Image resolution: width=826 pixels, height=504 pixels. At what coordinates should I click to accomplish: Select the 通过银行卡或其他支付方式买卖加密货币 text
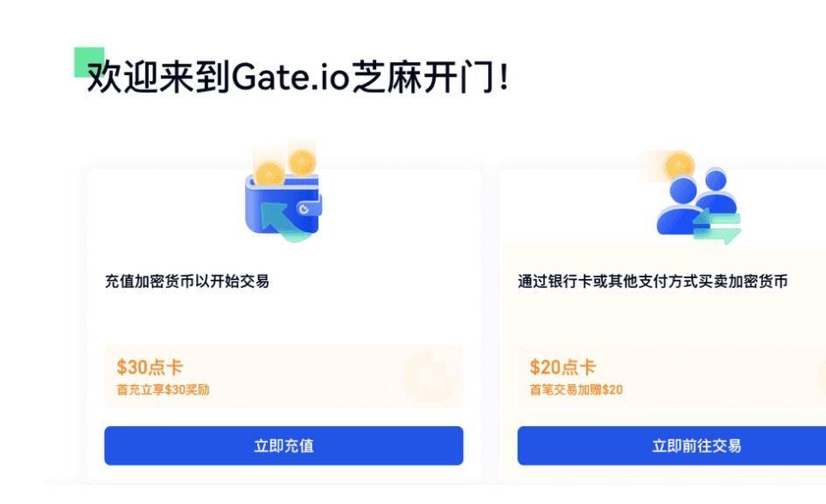pyautogui.click(x=652, y=282)
